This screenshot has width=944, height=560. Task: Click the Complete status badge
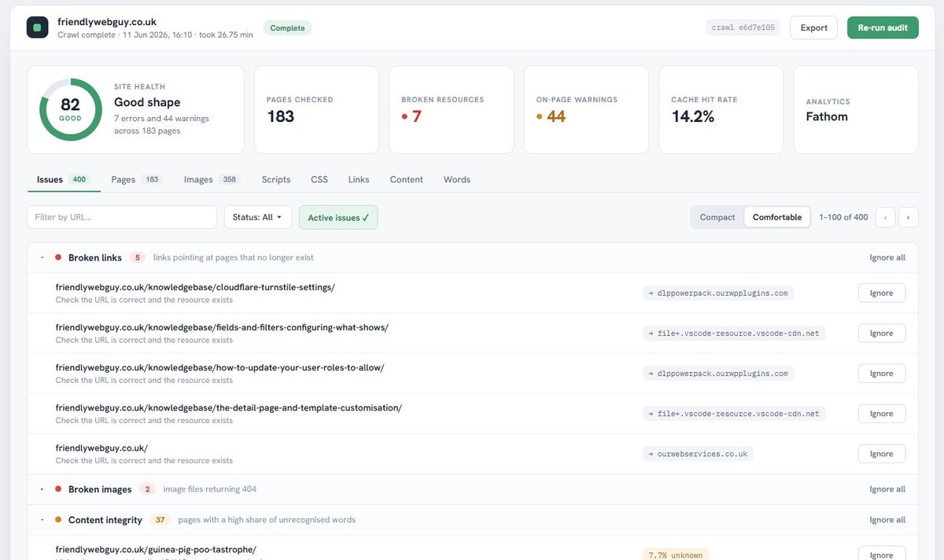pos(287,28)
